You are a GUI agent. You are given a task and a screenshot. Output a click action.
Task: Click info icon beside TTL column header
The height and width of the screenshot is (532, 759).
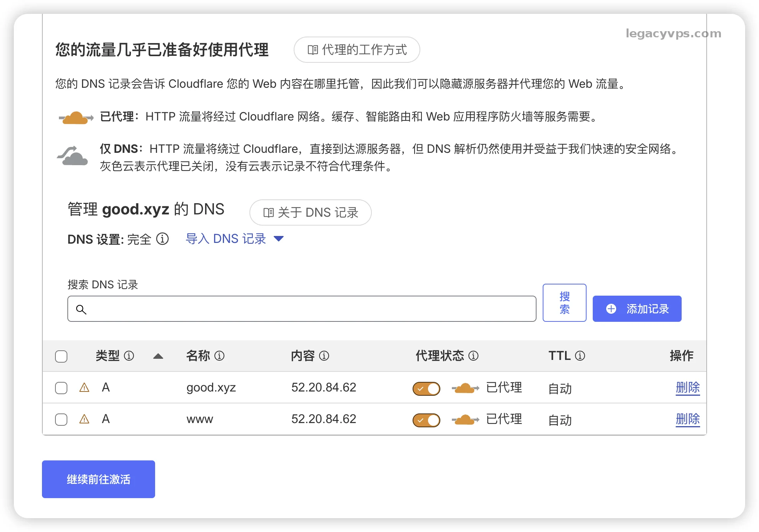580,356
